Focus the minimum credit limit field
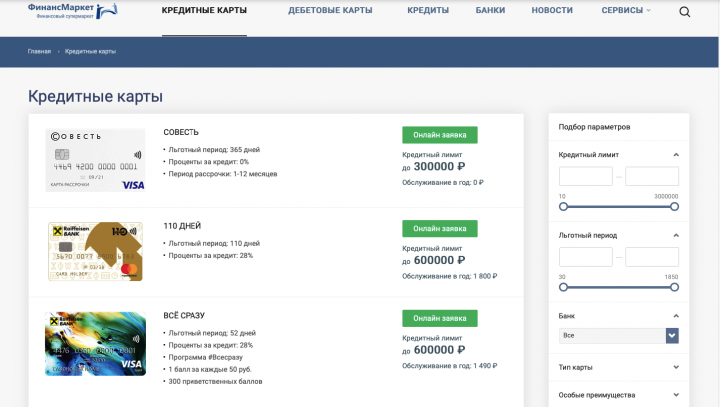720x407 pixels. click(x=585, y=176)
